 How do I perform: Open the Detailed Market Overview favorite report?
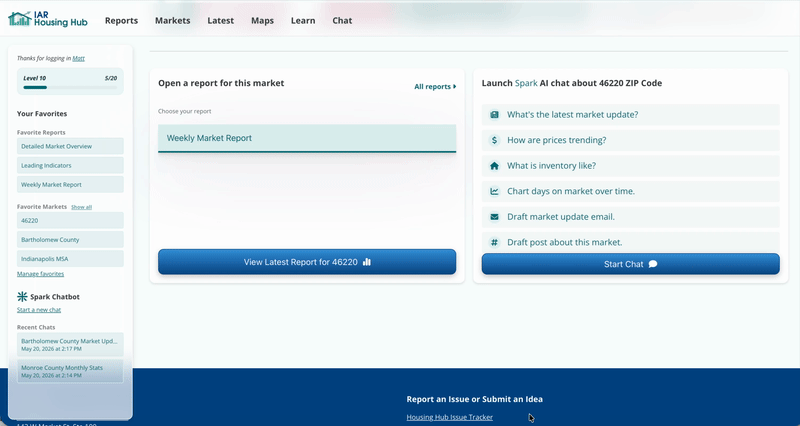(70, 146)
